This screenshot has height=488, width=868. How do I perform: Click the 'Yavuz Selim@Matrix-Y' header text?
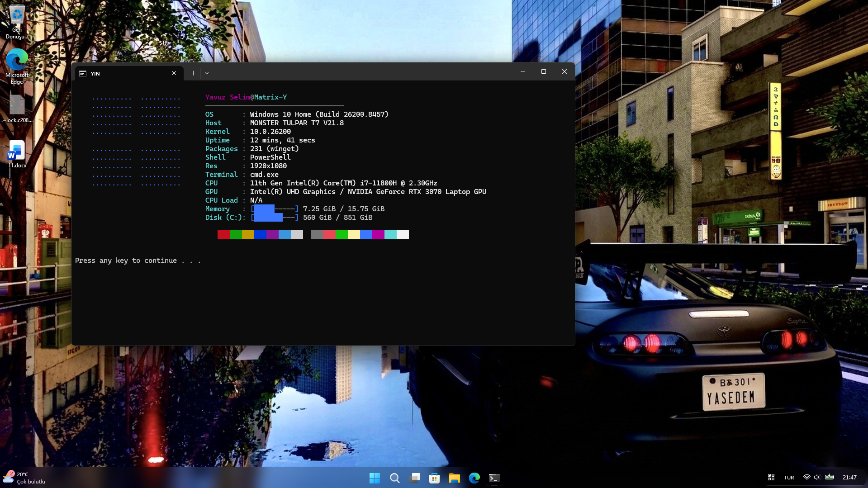[246, 97]
